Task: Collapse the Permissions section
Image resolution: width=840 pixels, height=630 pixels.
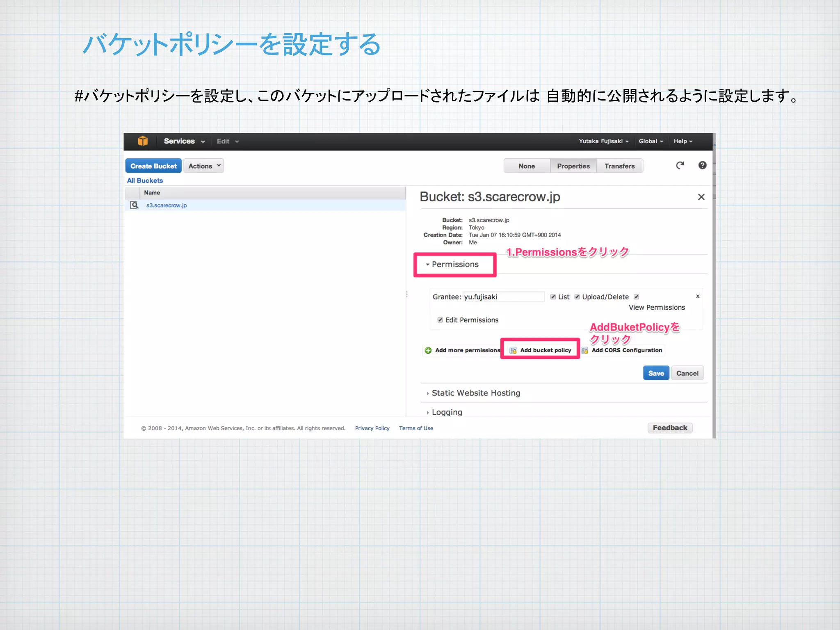Action: 452,265
